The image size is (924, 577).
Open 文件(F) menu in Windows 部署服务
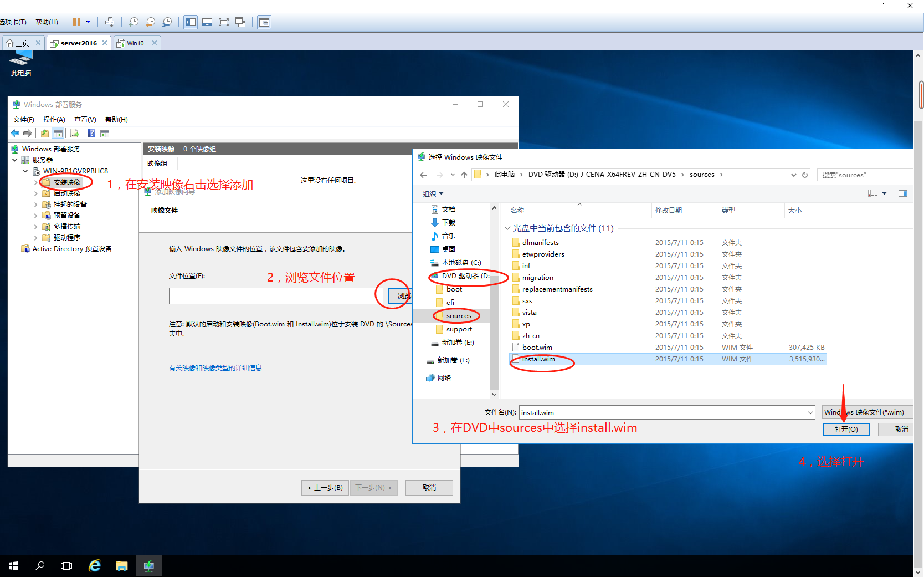coord(23,119)
